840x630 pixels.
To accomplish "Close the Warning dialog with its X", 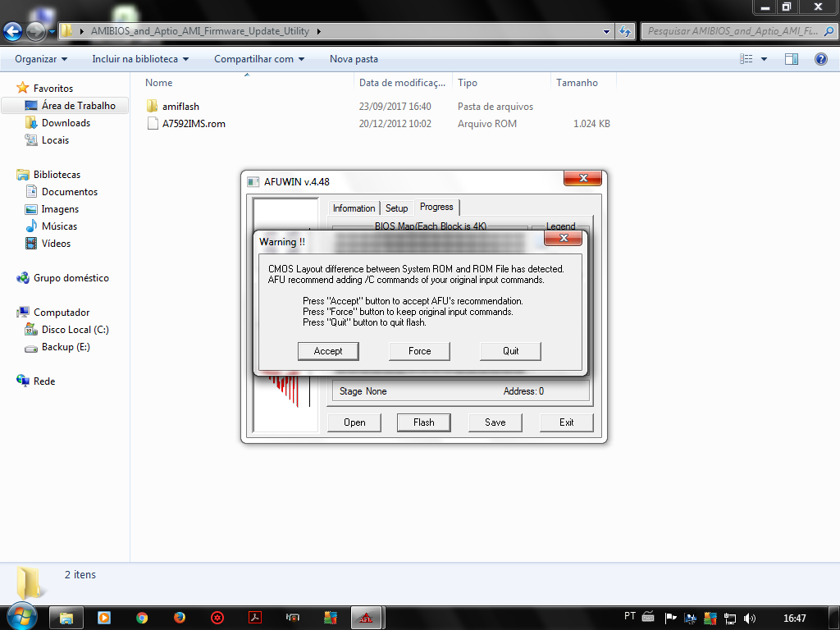I will (563, 239).
